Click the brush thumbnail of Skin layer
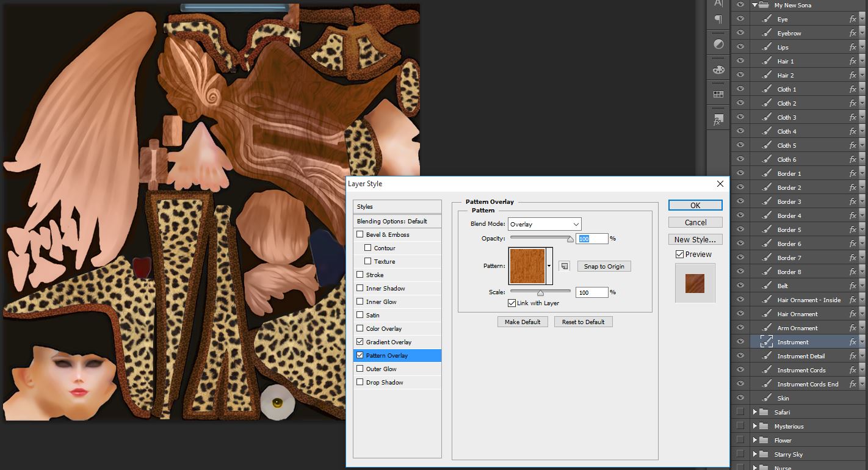868x470 pixels. coord(766,398)
